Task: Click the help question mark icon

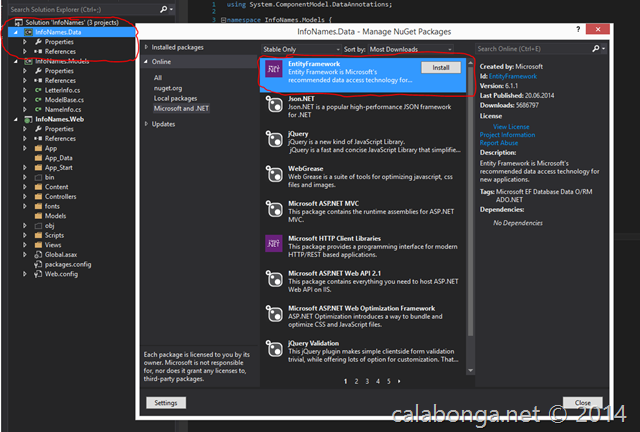Action: [578, 29]
